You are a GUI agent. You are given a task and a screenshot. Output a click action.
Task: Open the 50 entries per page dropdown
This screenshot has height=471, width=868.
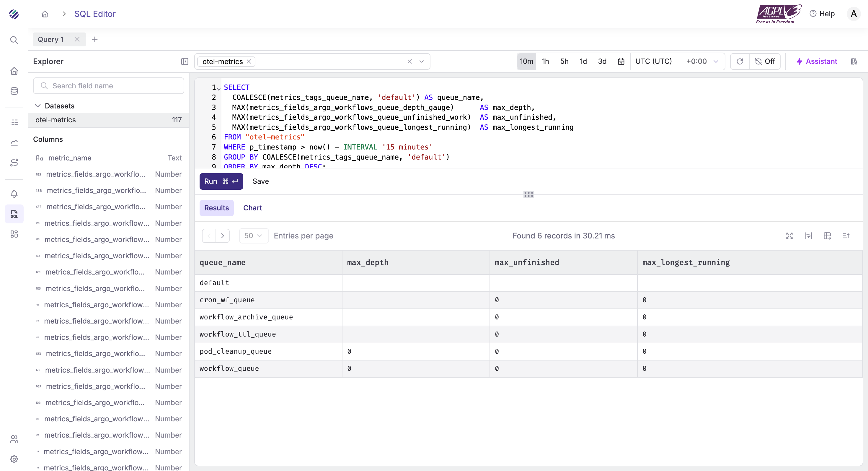pyautogui.click(x=253, y=236)
